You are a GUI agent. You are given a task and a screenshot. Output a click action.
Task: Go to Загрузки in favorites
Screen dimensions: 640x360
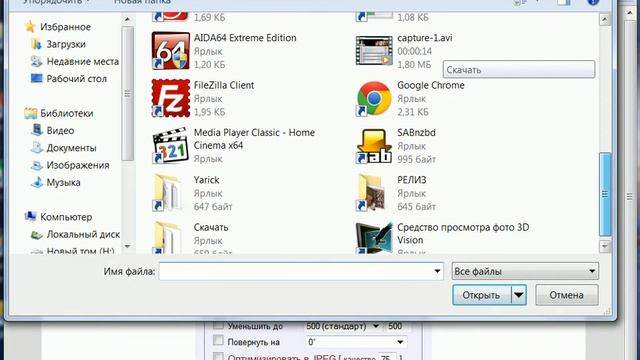pyautogui.click(x=66, y=44)
